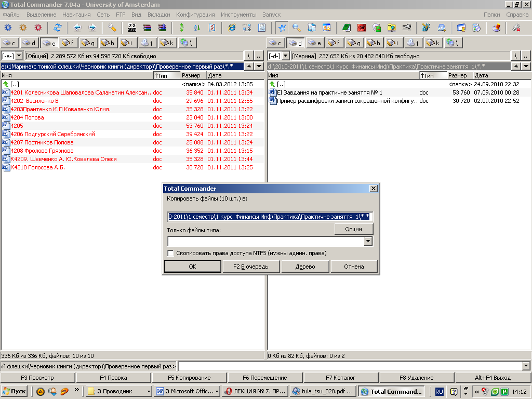Go back with the left arrow icon

point(77,28)
